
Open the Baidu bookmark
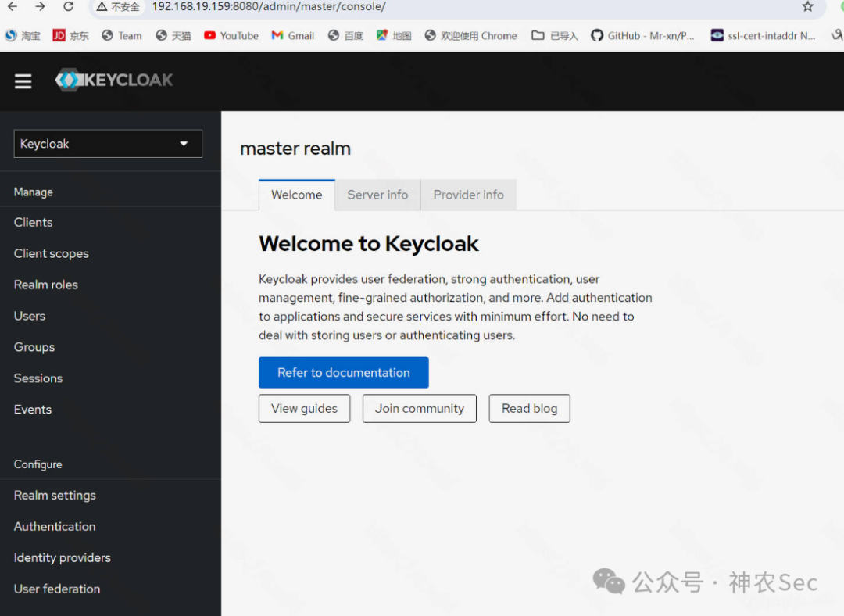345,35
